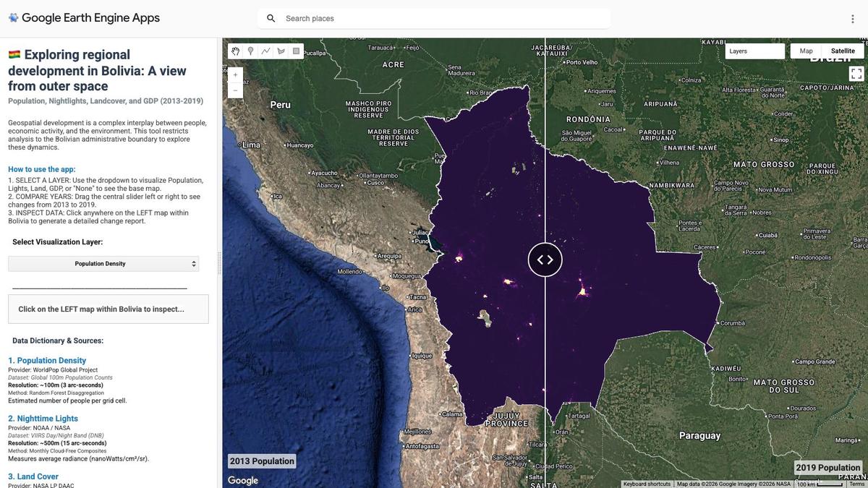Click the Porto Velho city label

[x=581, y=62]
